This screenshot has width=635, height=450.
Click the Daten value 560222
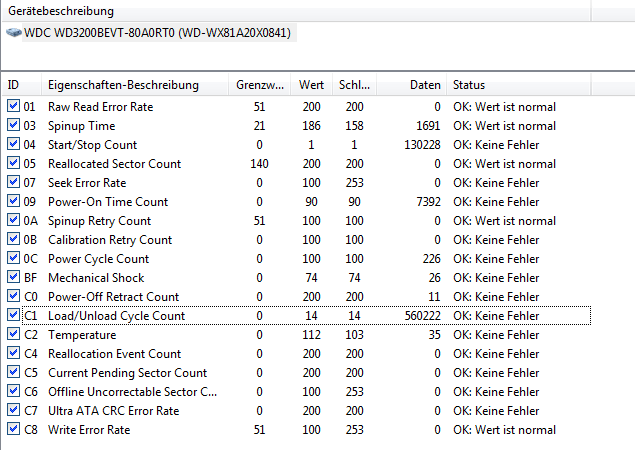tap(422, 316)
